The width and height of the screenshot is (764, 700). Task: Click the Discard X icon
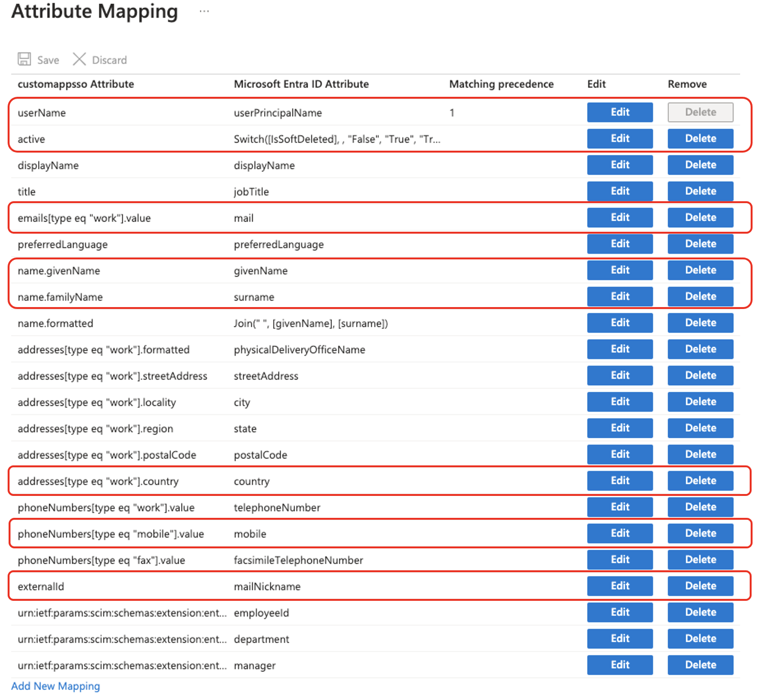(x=79, y=59)
